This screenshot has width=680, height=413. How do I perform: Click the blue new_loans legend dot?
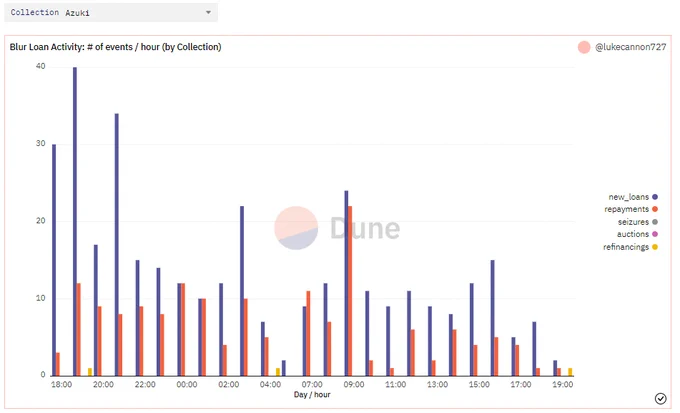pos(655,197)
